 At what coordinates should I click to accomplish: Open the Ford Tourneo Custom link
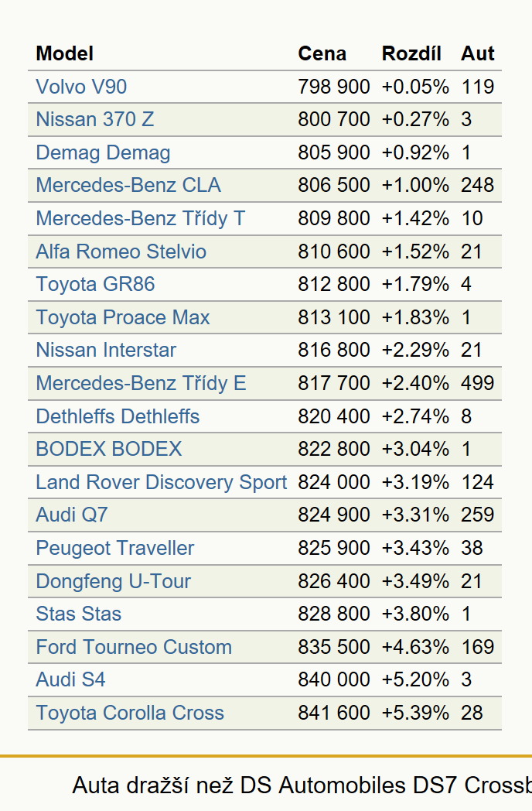coord(134,647)
